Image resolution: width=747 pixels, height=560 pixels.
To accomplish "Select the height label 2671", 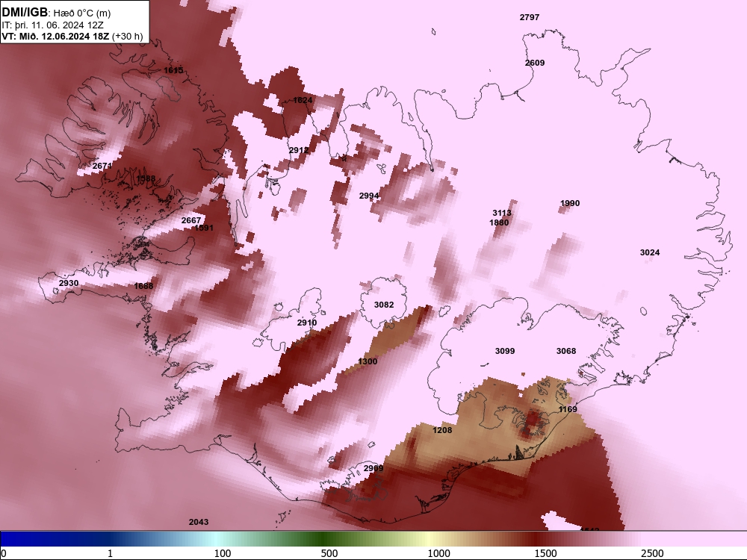I will (102, 166).
